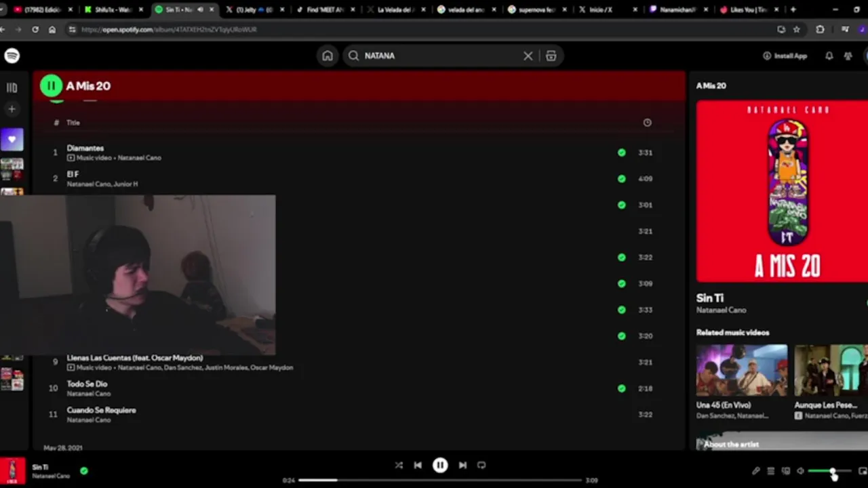Image resolution: width=868 pixels, height=488 pixels.
Task: Open the About the artist card
Action: [x=782, y=443]
